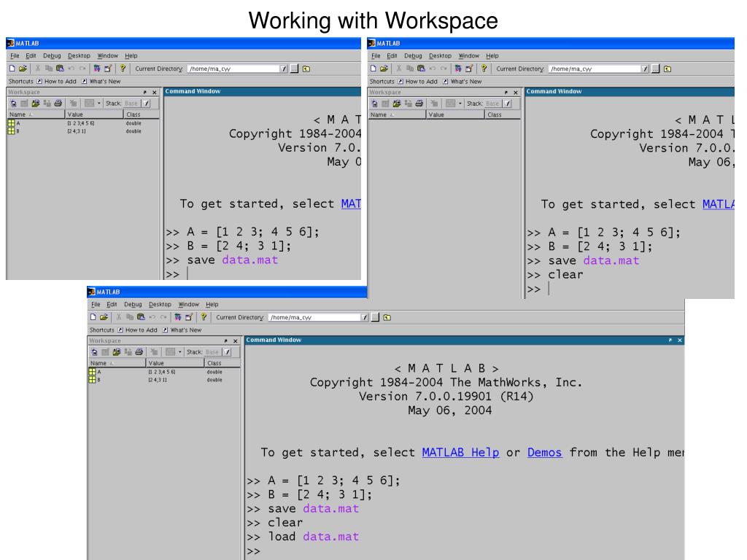The image size is (747, 560).
Task: Click Print icon in bottom Workspace toolbar
Action: pyautogui.click(x=139, y=352)
